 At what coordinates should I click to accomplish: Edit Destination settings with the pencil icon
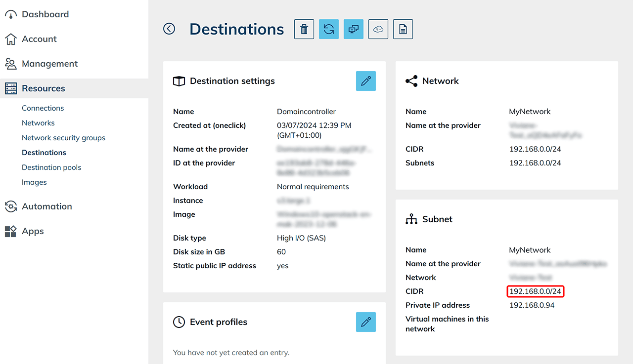(x=366, y=81)
